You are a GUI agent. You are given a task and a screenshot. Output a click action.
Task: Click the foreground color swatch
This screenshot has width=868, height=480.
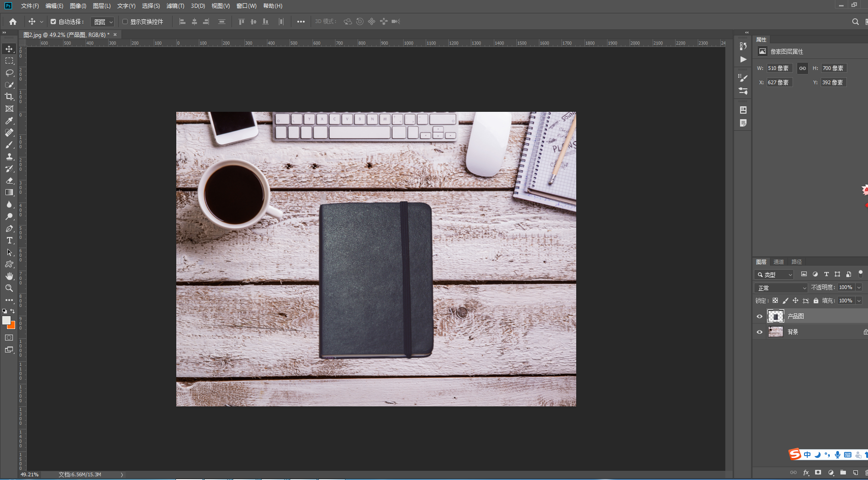[6, 320]
